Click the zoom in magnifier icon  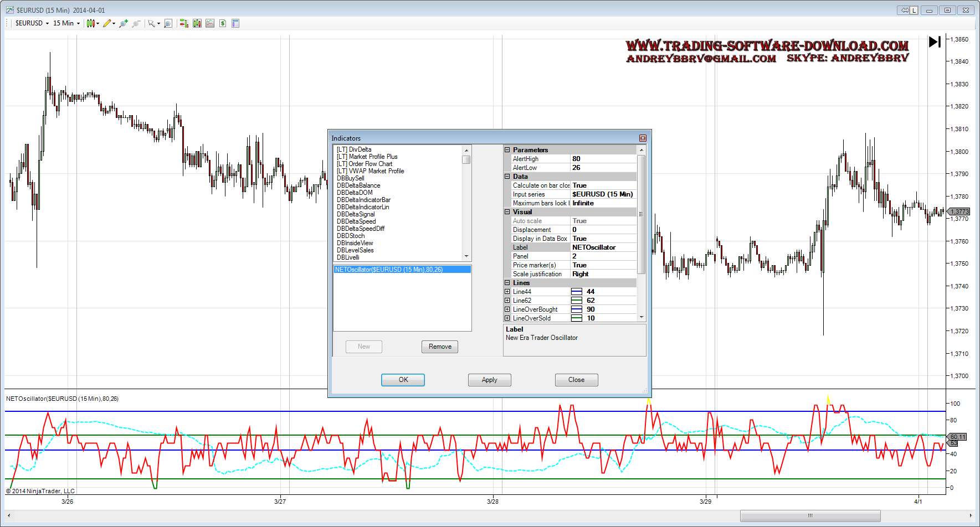pos(124,23)
